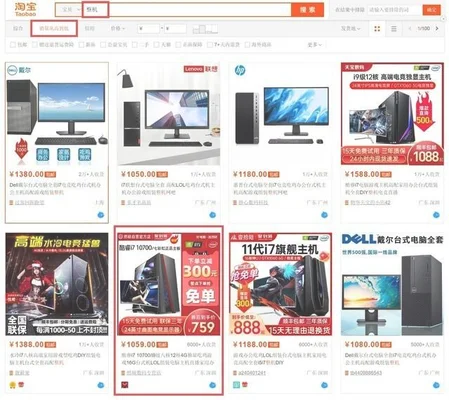
Task: Open the search type dropdown beside search box
Action: 71,10
